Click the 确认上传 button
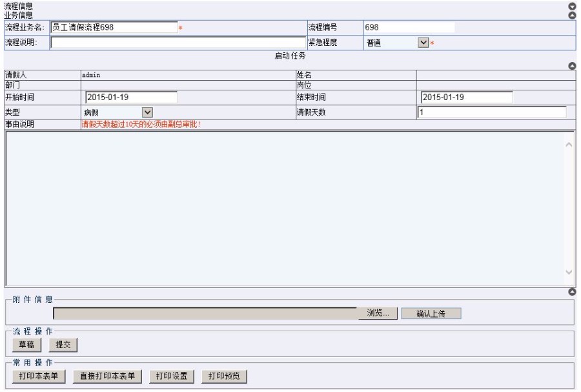 [x=431, y=313]
